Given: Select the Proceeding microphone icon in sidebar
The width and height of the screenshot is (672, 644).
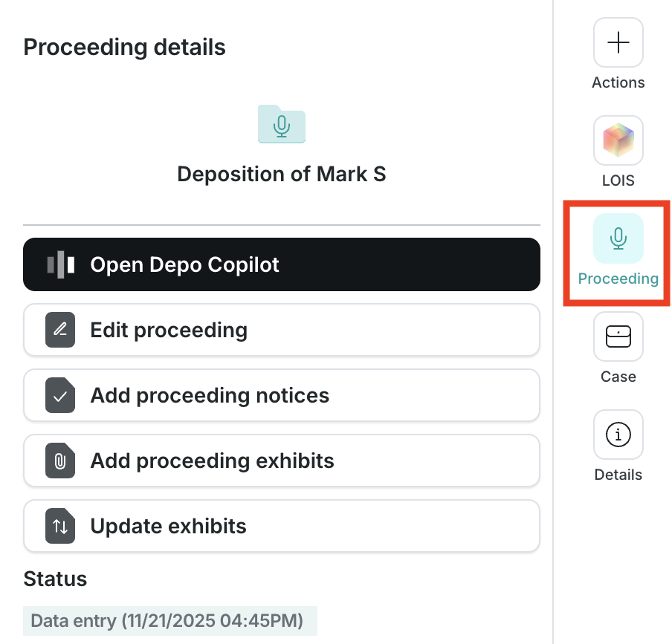Looking at the screenshot, I should click(618, 238).
